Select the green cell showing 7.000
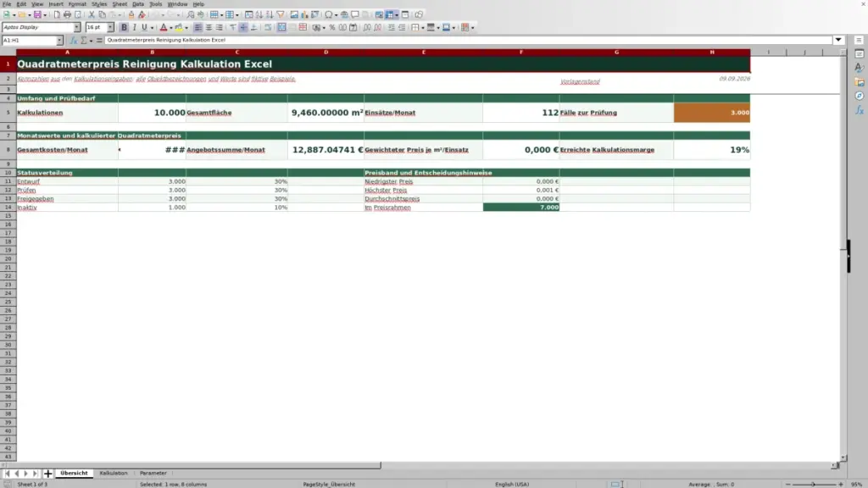868x488 pixels. (x=521, y=208)
